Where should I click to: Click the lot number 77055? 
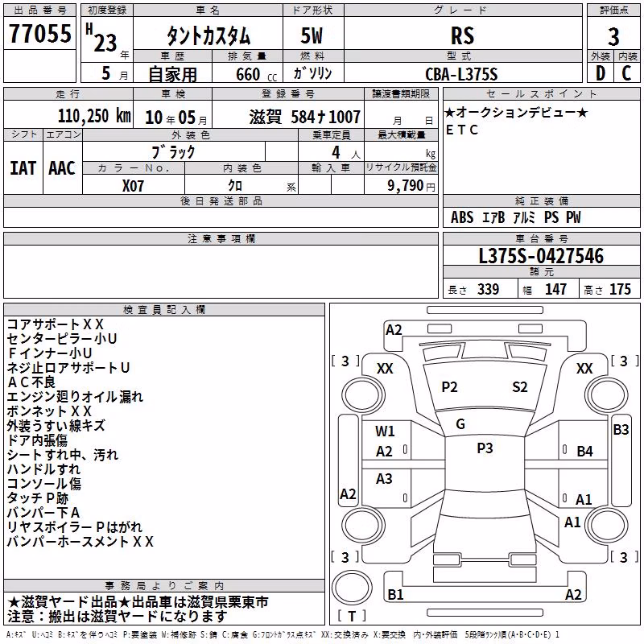pyautogui.click(x=39, y=33)
